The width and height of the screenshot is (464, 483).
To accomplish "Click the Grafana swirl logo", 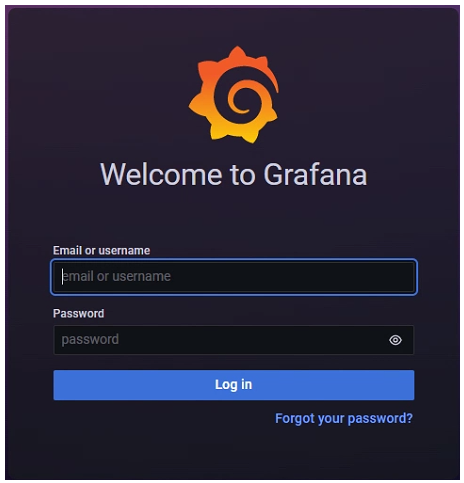I will coord(234,95).
